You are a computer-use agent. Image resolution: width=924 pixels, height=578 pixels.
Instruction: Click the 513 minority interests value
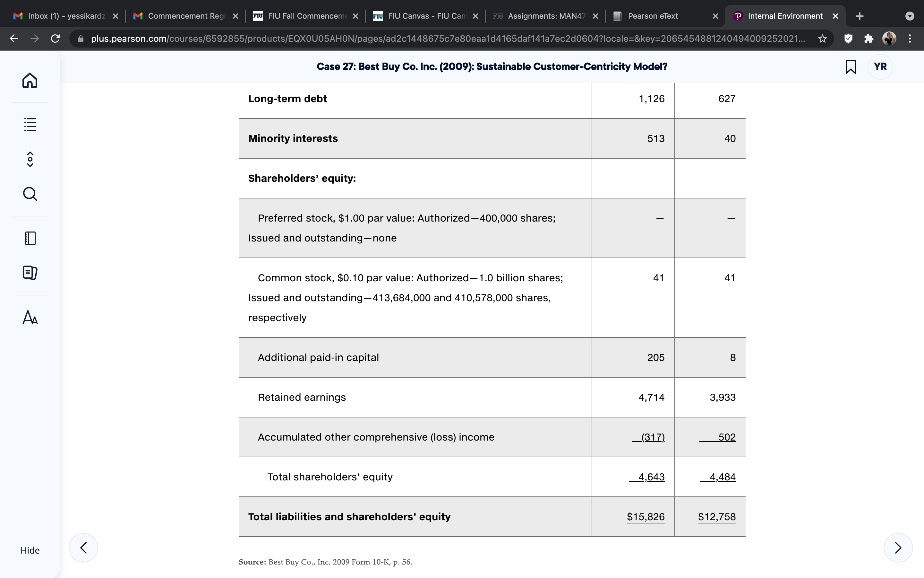656,138
